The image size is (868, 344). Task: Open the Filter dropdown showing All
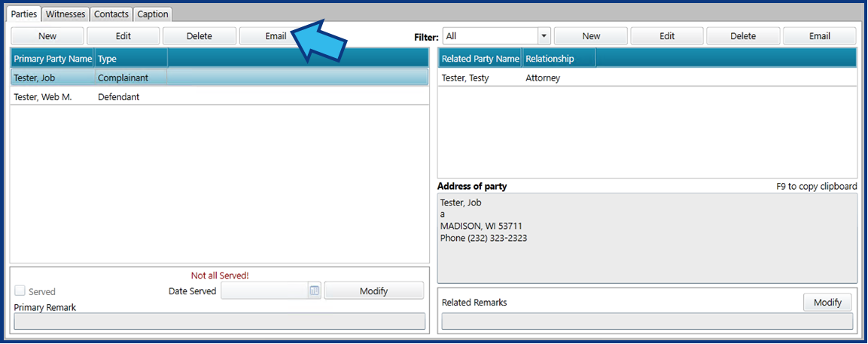coord(497,36)
